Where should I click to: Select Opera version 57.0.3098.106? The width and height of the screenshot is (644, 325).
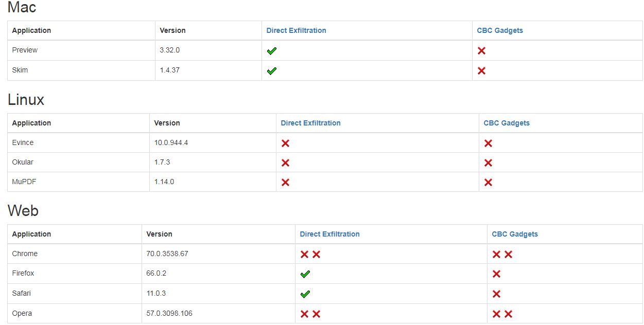[x=169, y=313]
